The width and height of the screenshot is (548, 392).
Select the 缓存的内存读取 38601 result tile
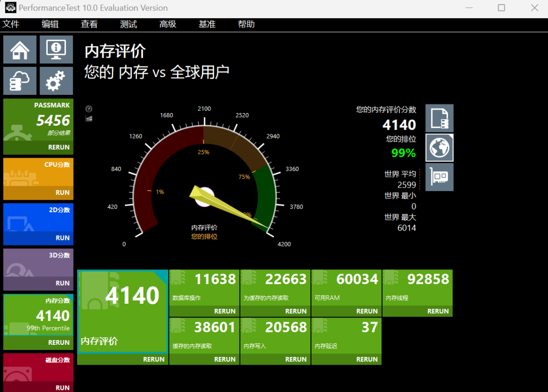coord(204,336)
